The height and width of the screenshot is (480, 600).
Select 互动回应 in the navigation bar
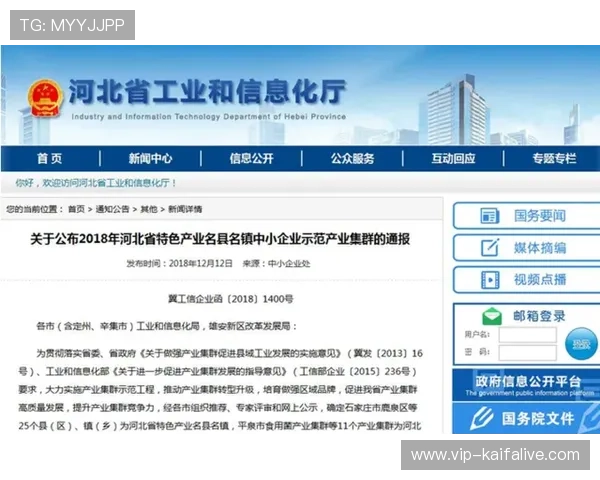[x=453, y=158]
